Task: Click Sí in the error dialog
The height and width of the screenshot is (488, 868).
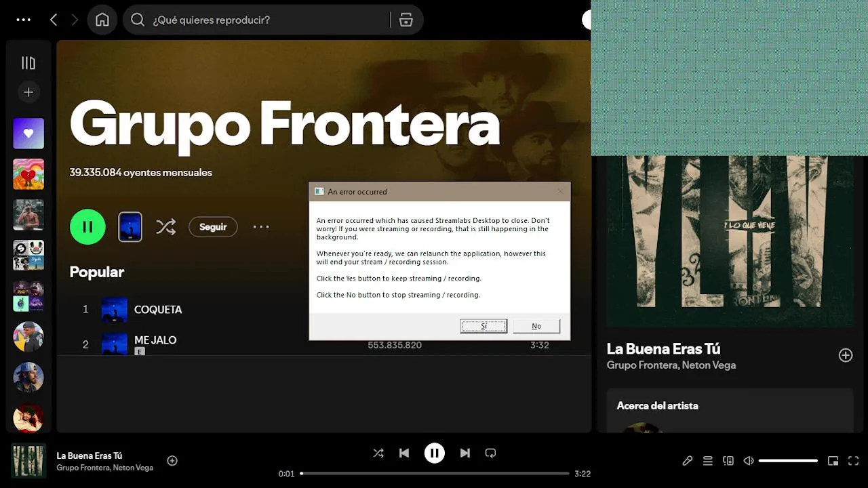Action: (484, 326)
